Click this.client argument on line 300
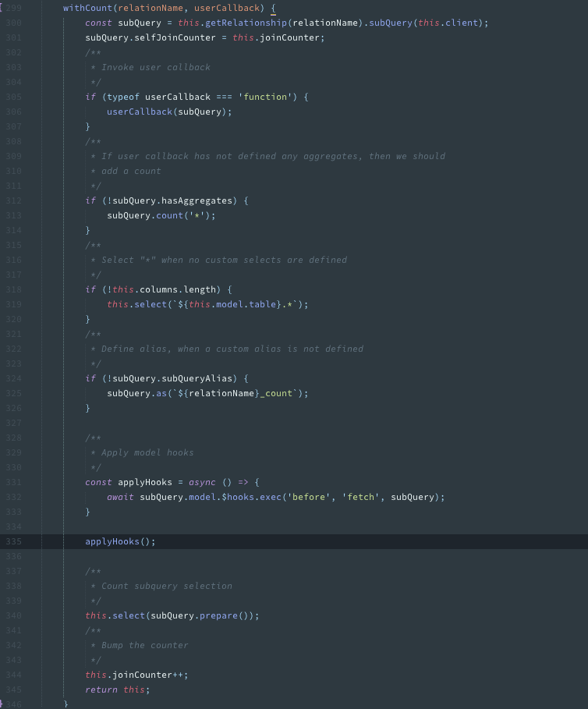The height and width of the screenshot is (709, 588). [x=448, y=23]
